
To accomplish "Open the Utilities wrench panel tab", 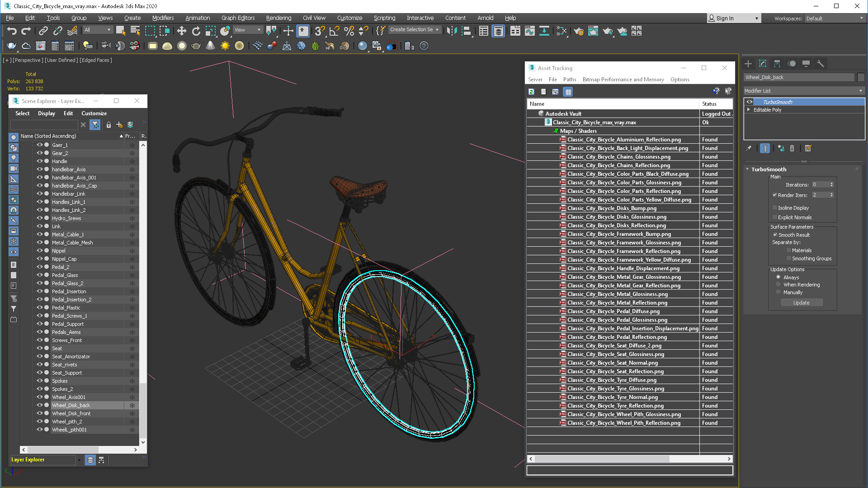I will pos(821,64).
